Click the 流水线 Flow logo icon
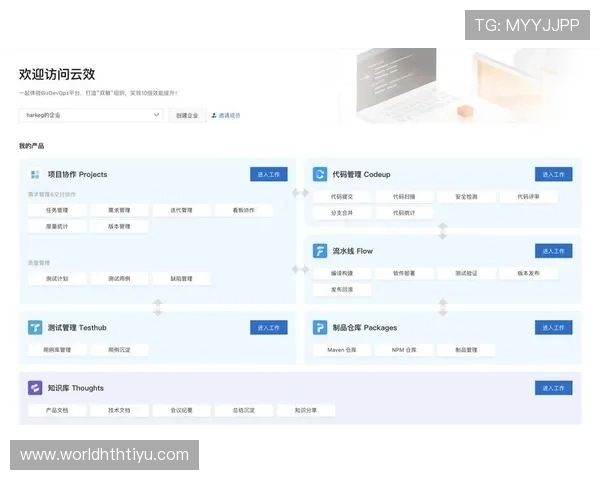 point(320,251)
